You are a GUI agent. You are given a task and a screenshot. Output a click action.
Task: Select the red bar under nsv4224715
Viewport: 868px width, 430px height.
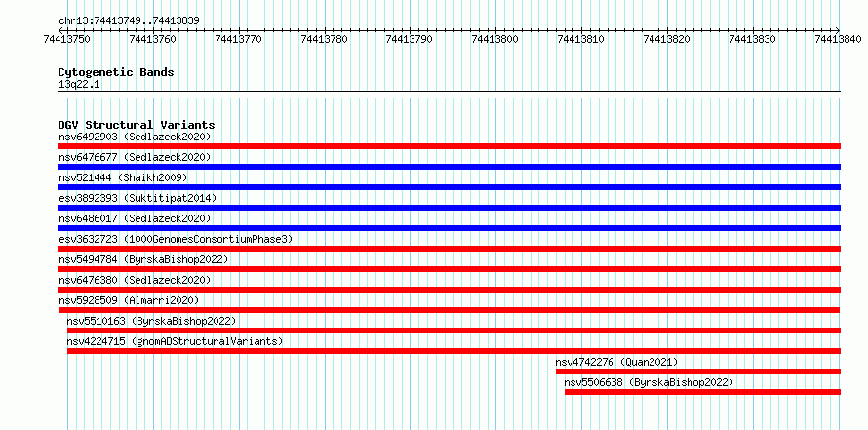454,351
